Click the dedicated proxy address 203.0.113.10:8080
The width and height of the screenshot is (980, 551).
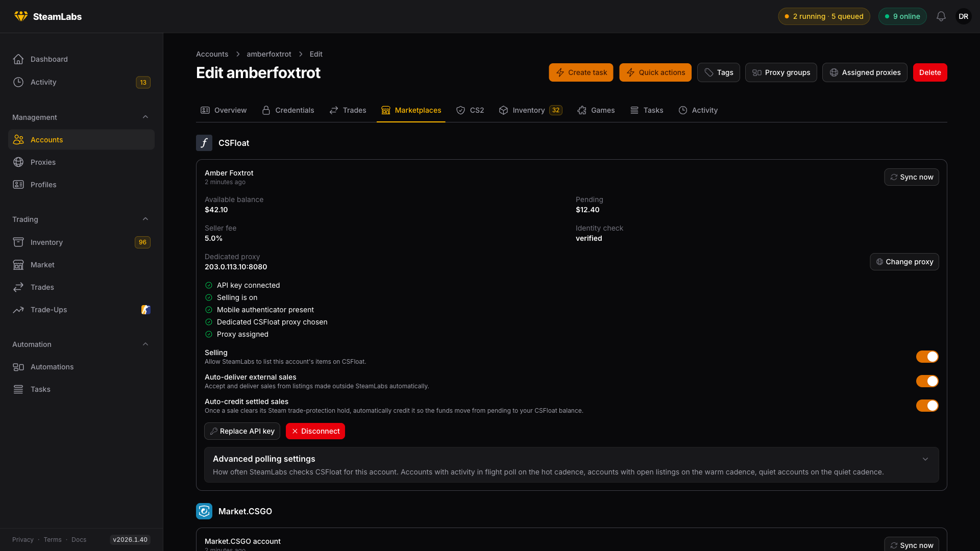click(x=236, y=267)
